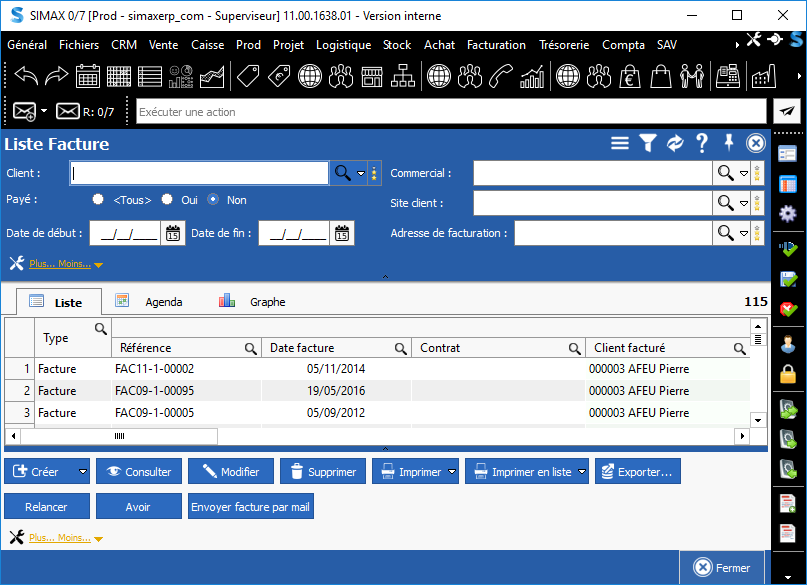Viewport: 807px width, 585px height.
Task: Click the magnifier search icon for Client
Action: (x=342, y=173)
